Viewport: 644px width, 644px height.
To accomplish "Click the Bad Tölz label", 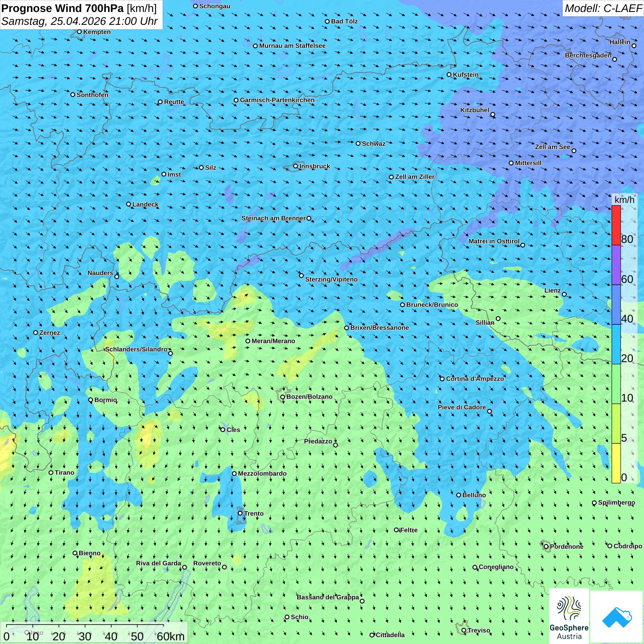I will [345, 21].
